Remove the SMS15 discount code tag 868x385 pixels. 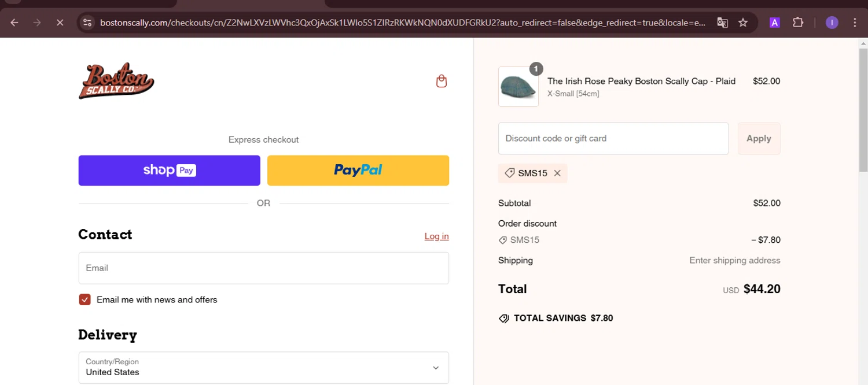557,173
